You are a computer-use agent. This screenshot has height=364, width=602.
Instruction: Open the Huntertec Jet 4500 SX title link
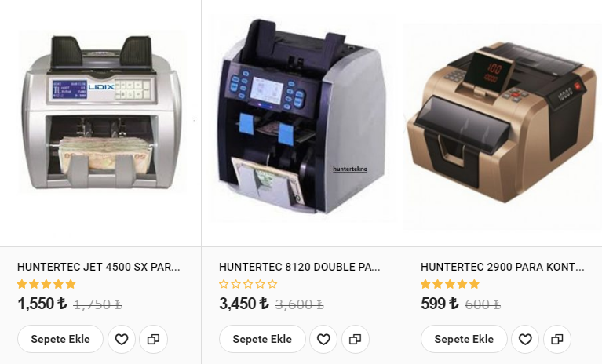(99, 267)
